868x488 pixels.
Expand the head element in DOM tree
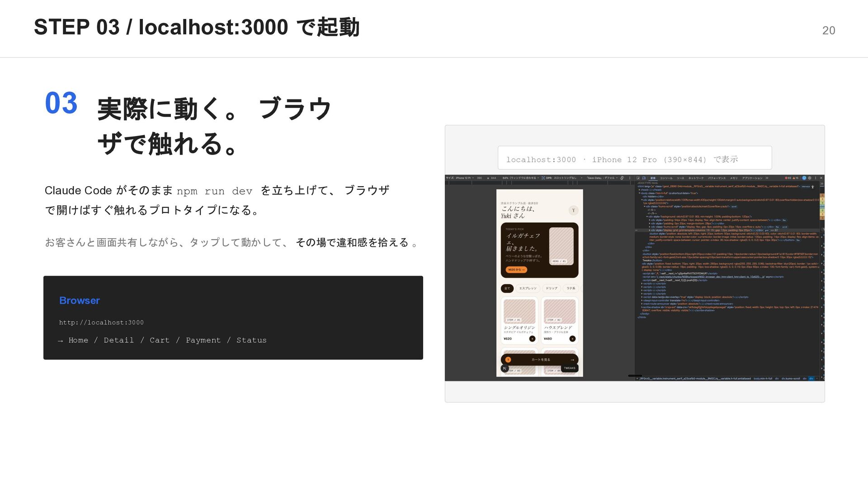(x=640, y=190)
